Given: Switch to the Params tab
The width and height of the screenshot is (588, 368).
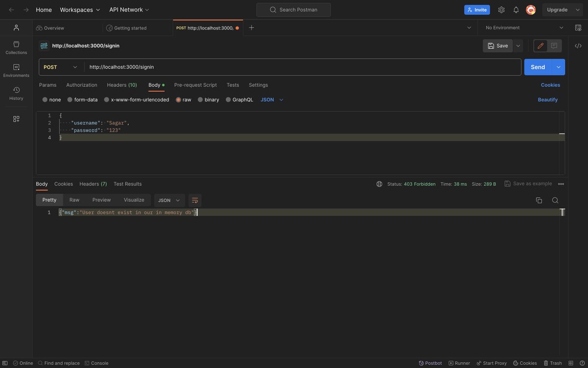Looking at the screenshot, I should tap(48, 85).
